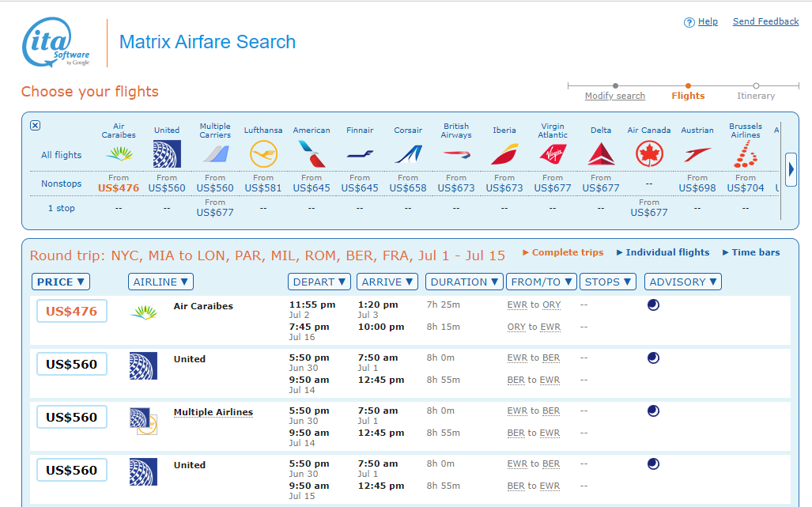Click Air Canada 1 stop US$677 price
The height and width of the screenshot is (507, 812).
(x=649, y=212)
